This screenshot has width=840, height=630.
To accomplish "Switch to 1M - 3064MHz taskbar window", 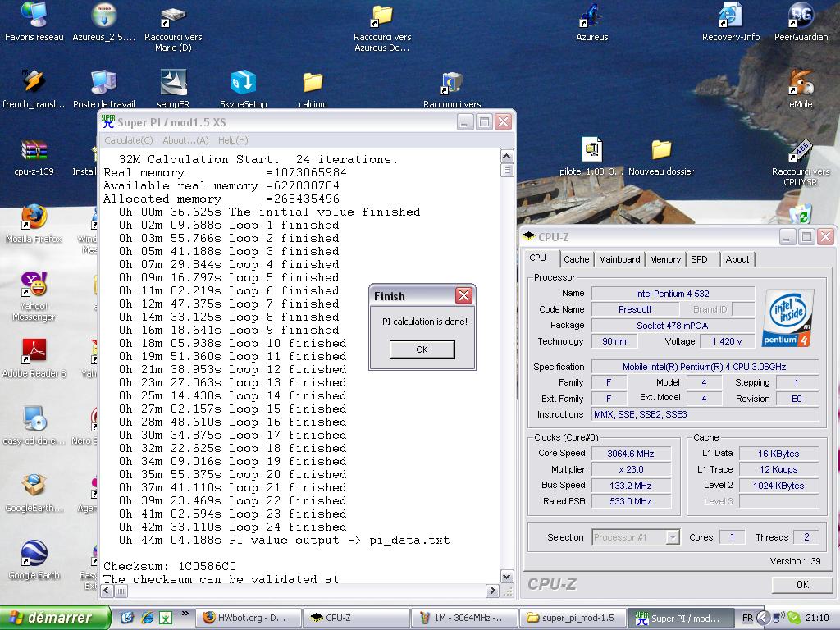I will 464,618.
